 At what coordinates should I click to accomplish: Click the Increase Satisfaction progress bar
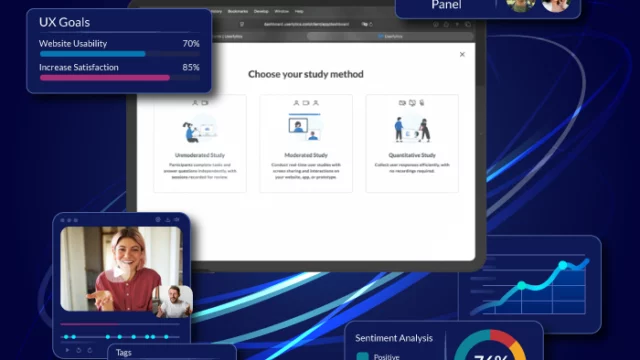[120, 78]
